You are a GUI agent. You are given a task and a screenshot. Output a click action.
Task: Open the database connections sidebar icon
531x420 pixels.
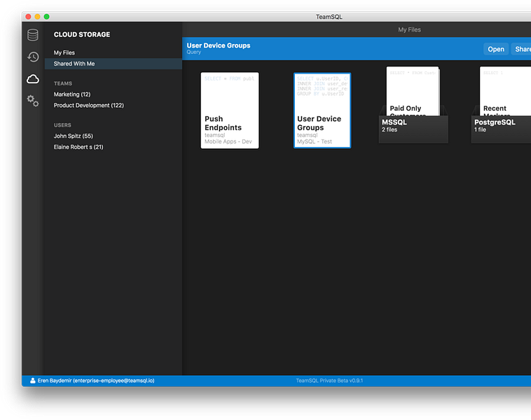tap(33, 35)
